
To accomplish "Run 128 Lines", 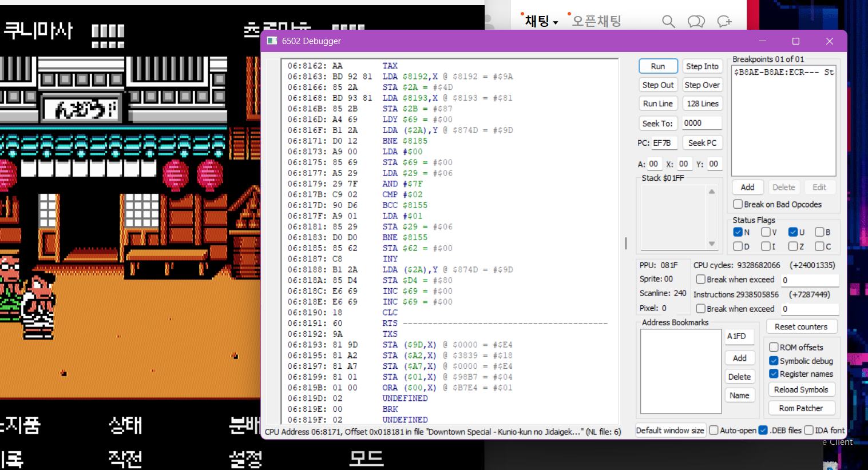I will click(702, 103).
